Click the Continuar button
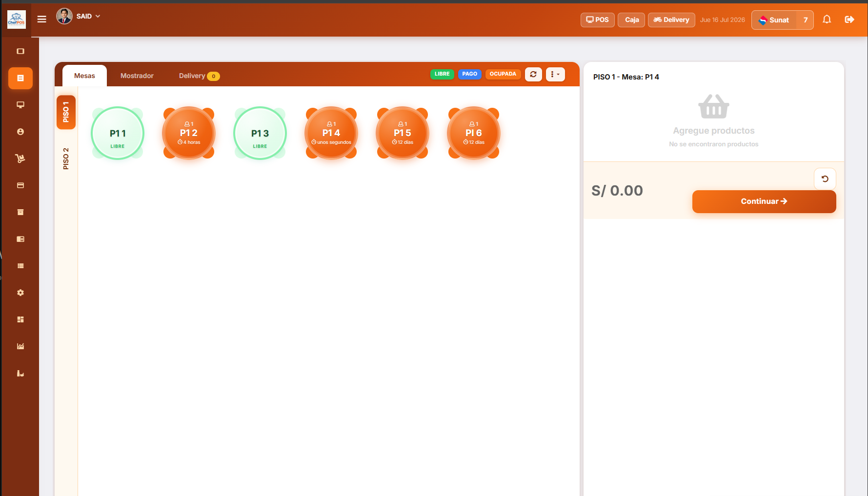 (764, 201)
